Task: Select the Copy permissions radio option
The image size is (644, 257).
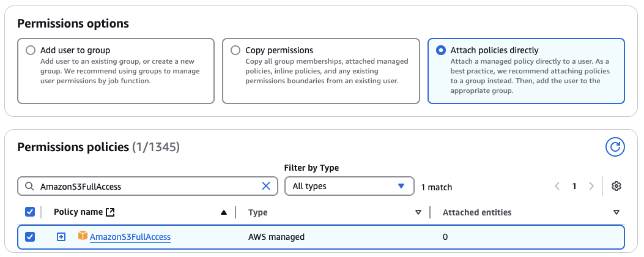Action: point(235,50)
